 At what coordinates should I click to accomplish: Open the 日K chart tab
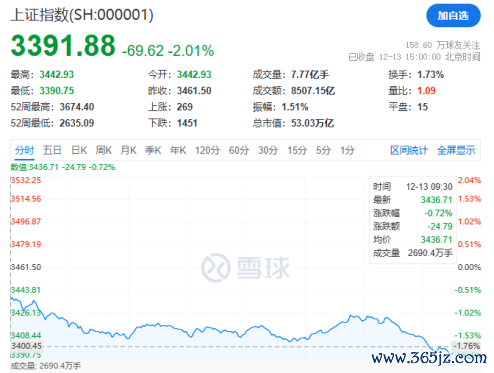[x=79, y=150]
